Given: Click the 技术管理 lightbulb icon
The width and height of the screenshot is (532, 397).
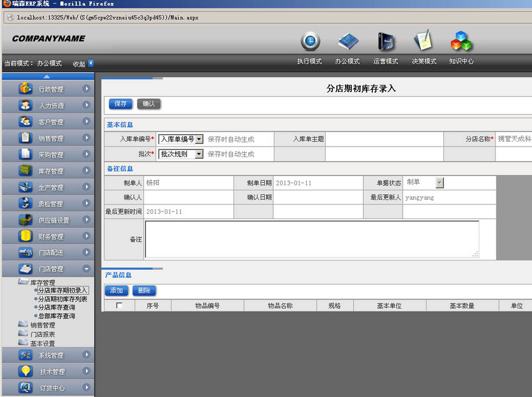Looking at the screenshot, I should coord(25,371).
